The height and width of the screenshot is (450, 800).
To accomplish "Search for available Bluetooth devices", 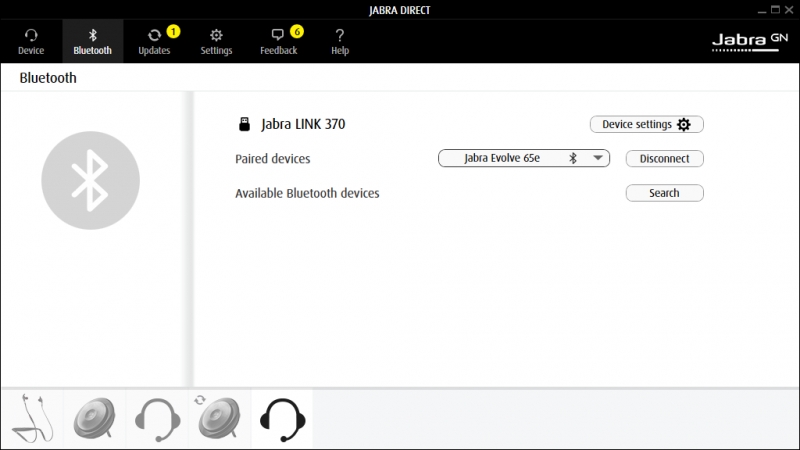I will coord(664,193).
